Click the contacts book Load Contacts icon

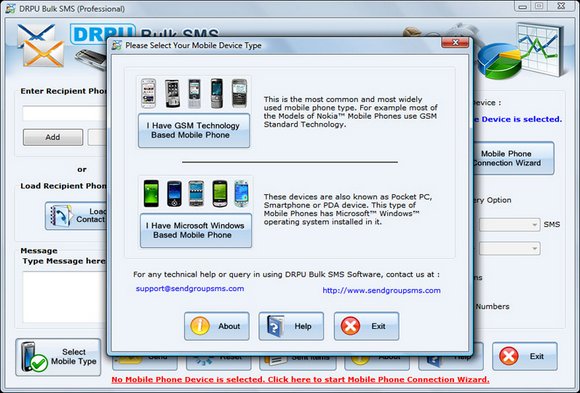pyautogui.click(x=60, y=215)
